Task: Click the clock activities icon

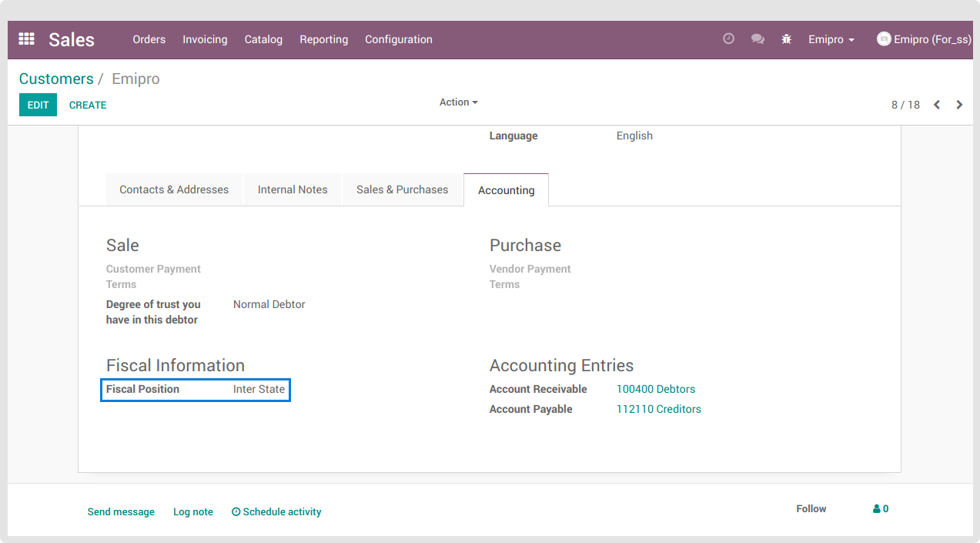Action: (728, 39)
